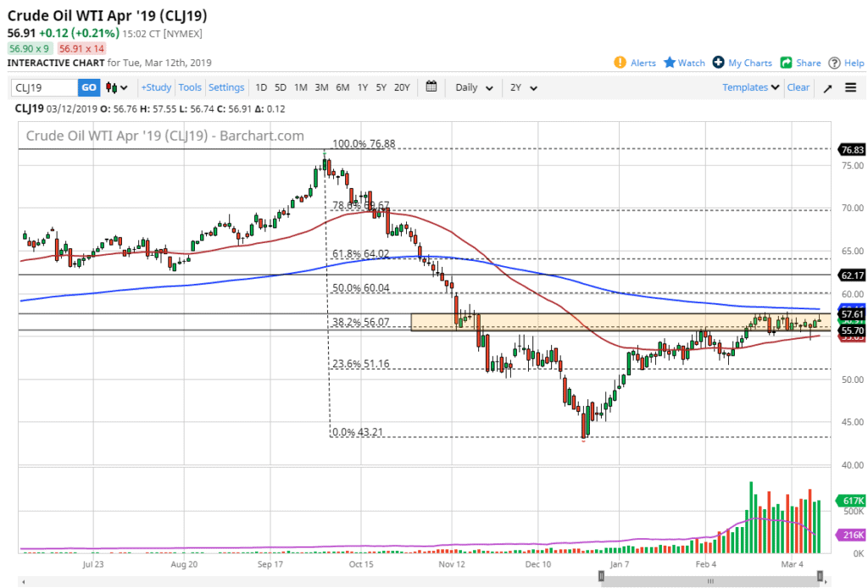
Task: Click the GO button
Action: click(88, 87)
